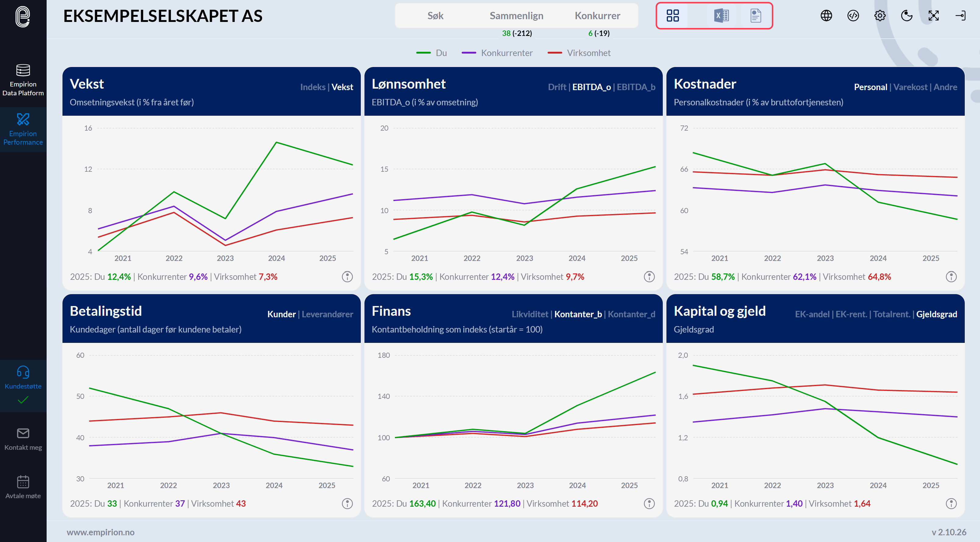Toggle the Konkurrenter legend series
The image size is (980, 542).
click(x=497, y=53)
